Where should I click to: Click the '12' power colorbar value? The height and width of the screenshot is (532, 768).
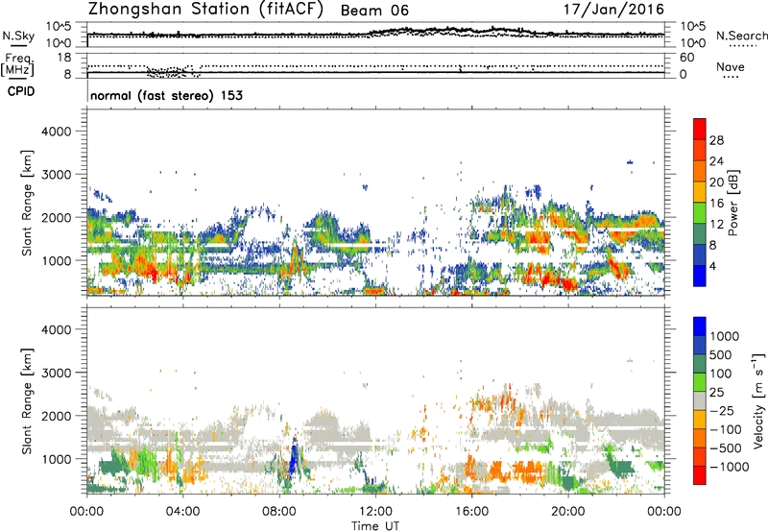tap(716, 225)
